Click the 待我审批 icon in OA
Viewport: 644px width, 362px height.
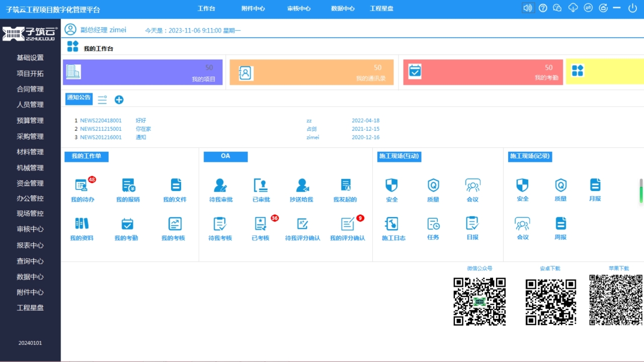pyautogui.click(x=220, y=186)
